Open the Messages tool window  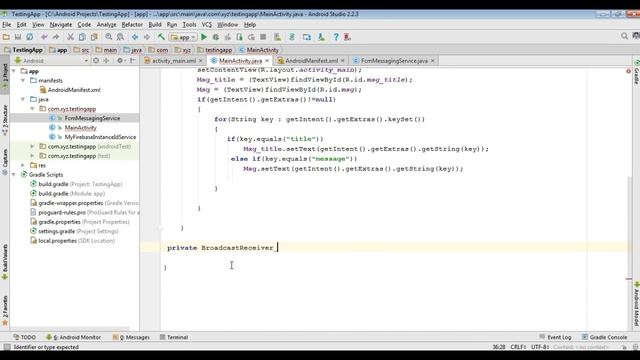click(x=131, y=337)
